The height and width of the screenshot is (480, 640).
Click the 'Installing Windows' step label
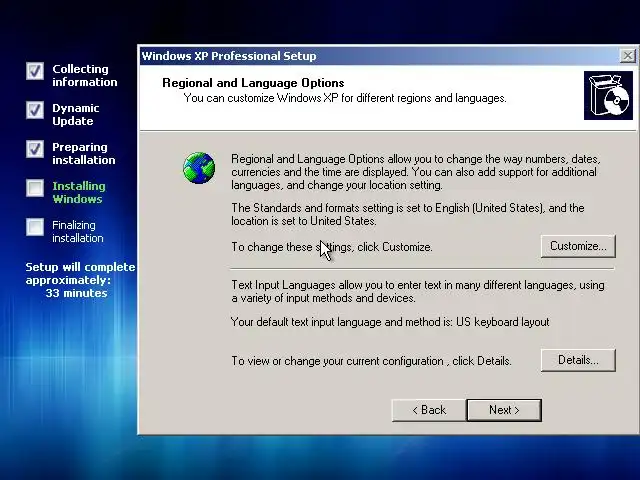coord(79,192)
